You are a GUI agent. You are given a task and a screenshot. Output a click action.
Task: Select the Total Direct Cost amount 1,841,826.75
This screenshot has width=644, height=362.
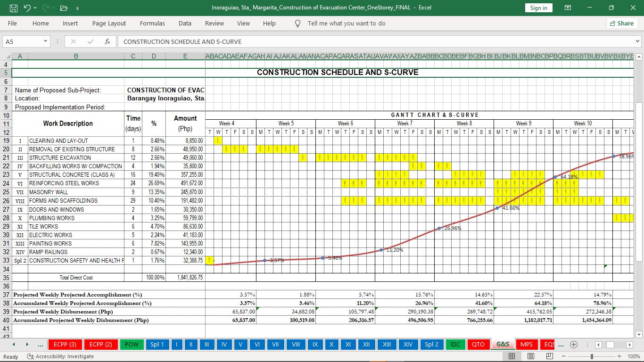tap(185, 278)
